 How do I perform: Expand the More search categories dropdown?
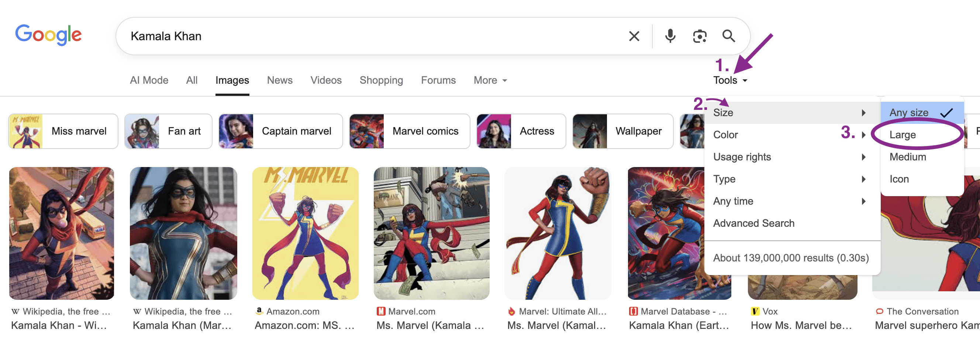coord(490,80)
